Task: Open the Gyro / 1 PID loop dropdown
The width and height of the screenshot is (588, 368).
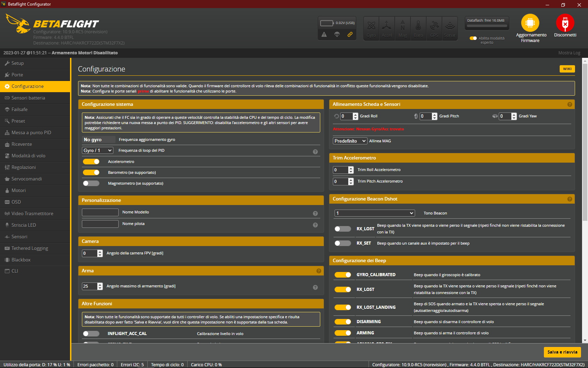Action: pos(98,150)
